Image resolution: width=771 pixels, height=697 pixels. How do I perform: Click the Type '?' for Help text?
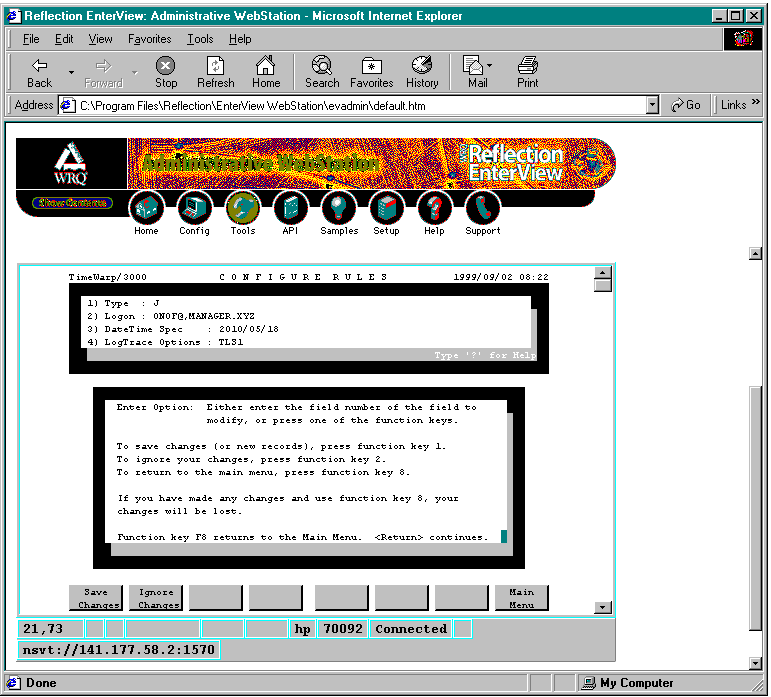click(x=485, y=355)
